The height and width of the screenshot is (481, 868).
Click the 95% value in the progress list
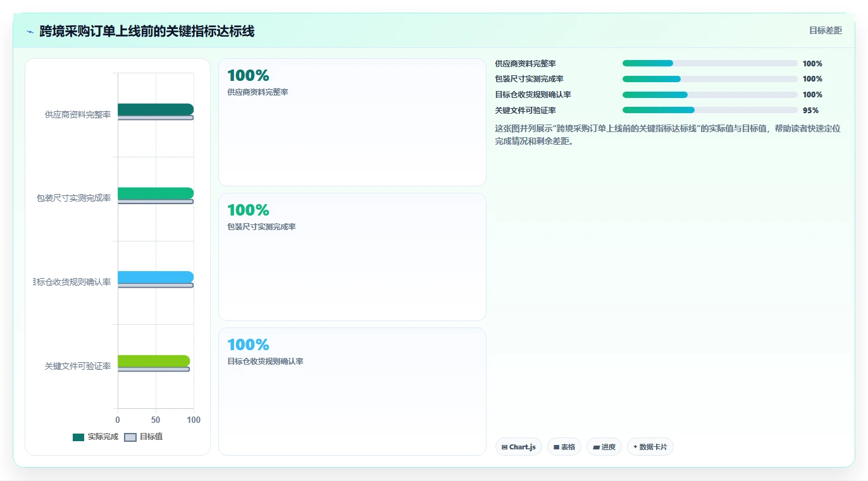(x=810, y=110)
